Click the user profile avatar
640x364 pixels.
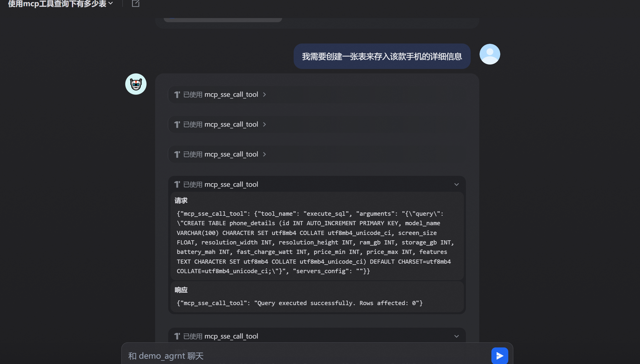[x=490, y=54]
